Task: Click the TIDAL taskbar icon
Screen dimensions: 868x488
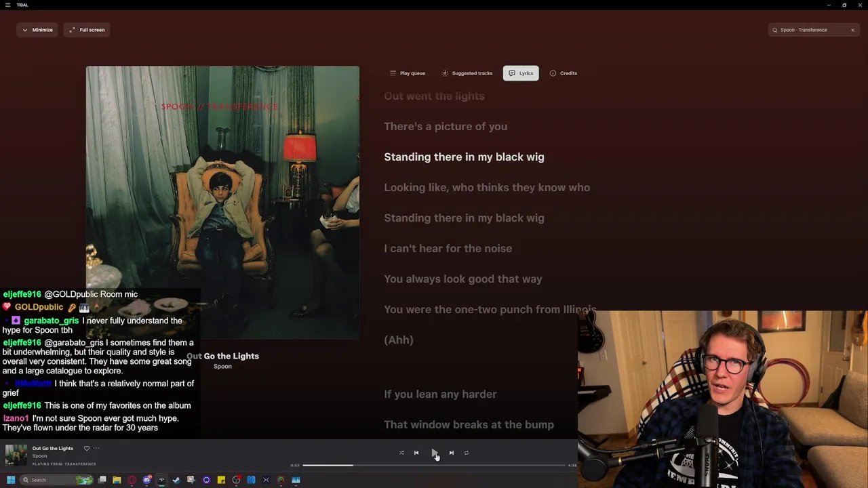Action: click(x=161, y=480)
